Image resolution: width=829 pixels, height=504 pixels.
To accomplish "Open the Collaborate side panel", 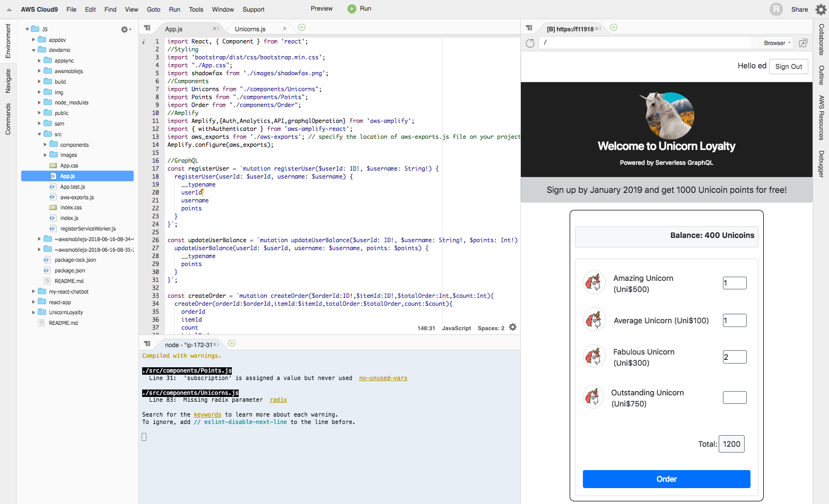I will pyautogui.click(x=821, y=40).
